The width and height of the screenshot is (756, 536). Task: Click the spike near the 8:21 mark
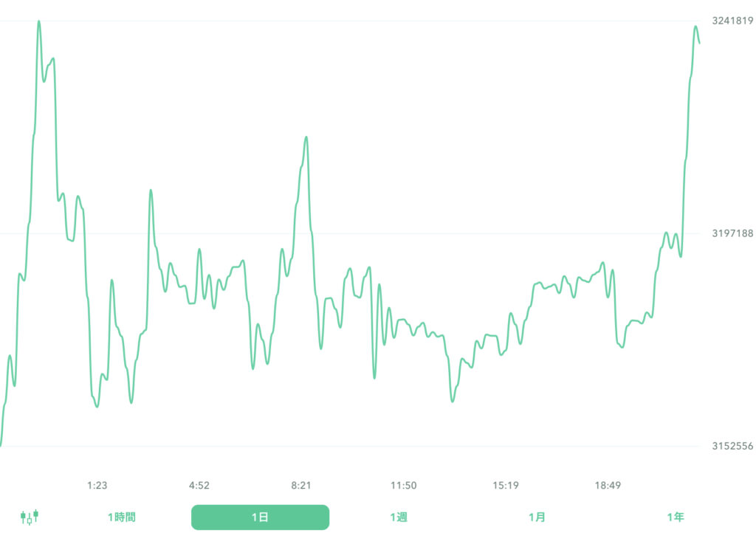(x=306, y=136)
